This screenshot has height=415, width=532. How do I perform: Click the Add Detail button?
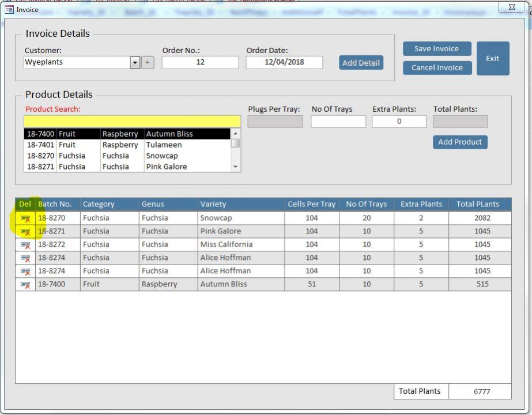click(361, 63)
